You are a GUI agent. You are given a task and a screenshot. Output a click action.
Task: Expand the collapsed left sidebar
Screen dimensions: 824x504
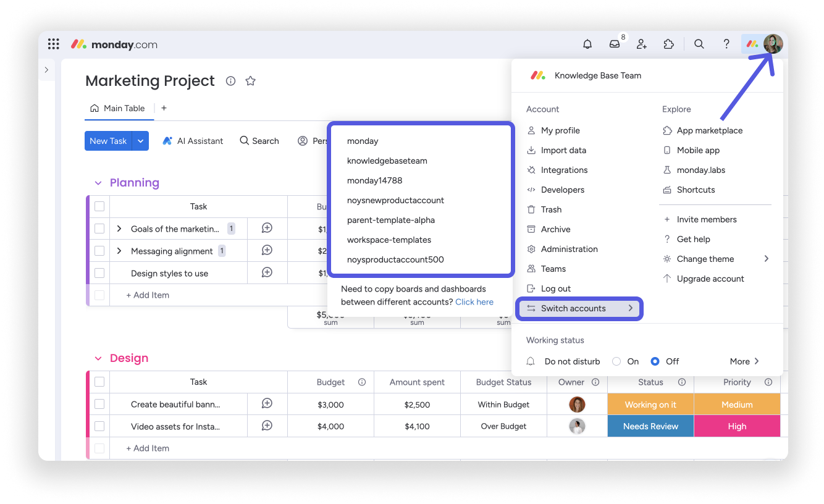46,70
